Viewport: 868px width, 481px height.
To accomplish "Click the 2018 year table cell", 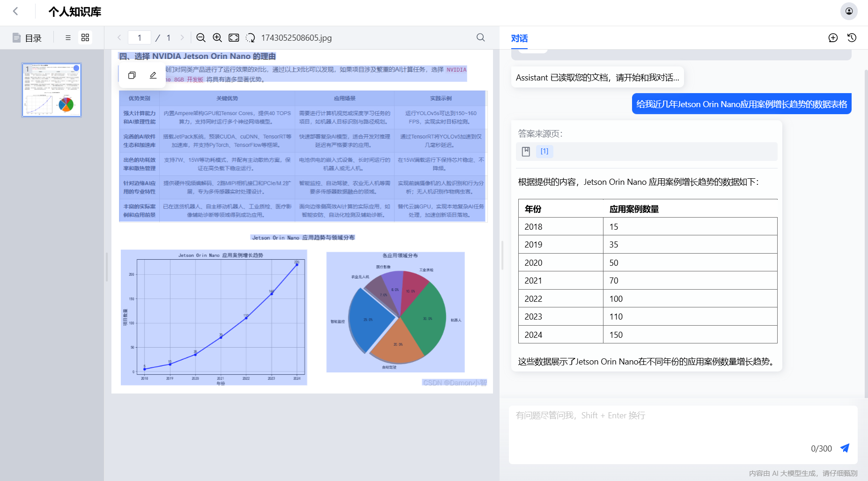I will 561,226.
